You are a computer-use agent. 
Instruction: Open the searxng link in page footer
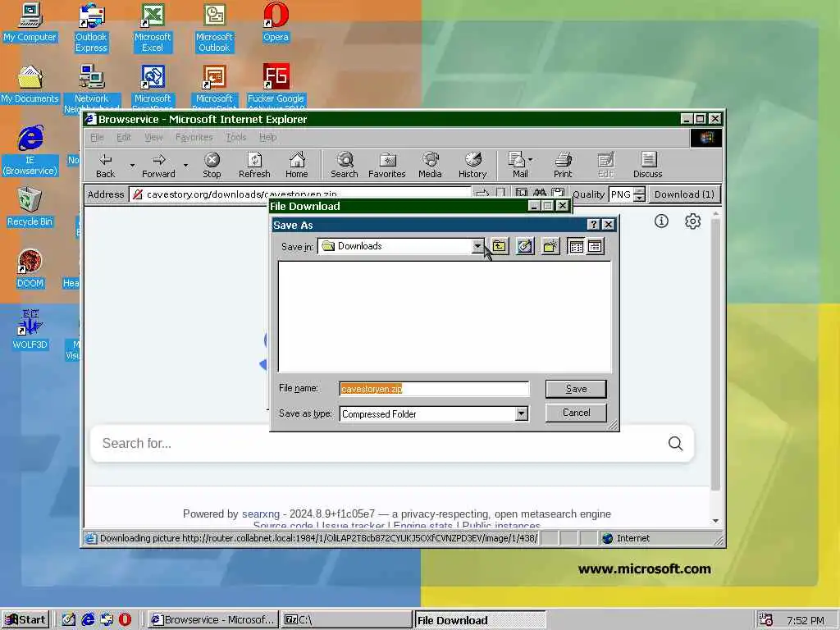pyautogui.click(x=260, y=514)
